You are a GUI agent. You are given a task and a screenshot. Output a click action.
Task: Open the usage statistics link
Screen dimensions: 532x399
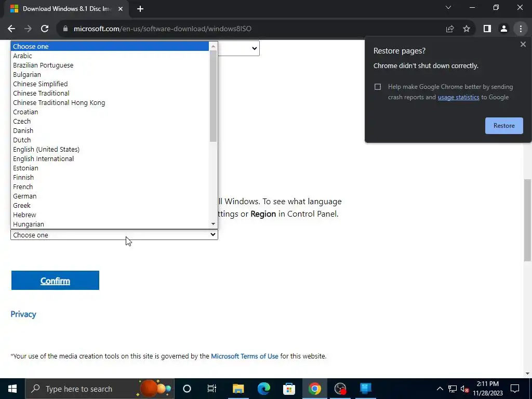click(x=458, y=97)
